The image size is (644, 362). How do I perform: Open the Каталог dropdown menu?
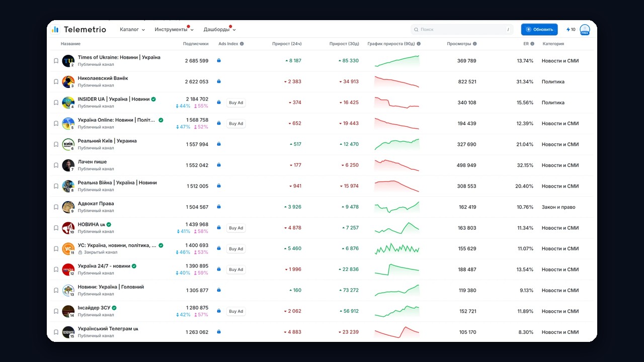(132, 30)
